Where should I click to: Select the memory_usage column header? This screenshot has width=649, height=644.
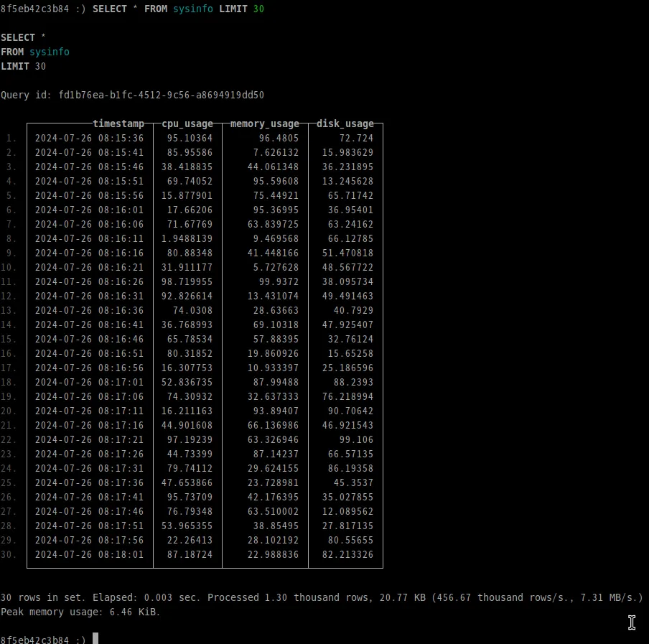[x=264, y=123]
